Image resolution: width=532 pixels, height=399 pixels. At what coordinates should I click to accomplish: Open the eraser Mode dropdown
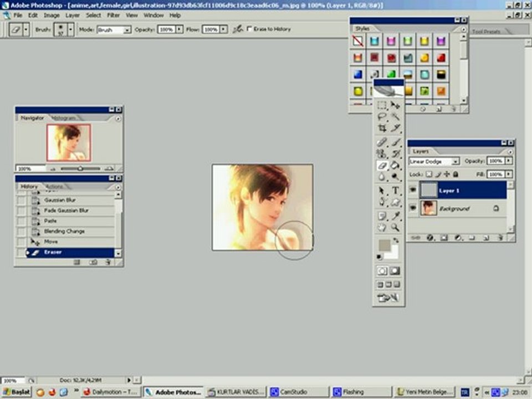(x=127, y=30)
